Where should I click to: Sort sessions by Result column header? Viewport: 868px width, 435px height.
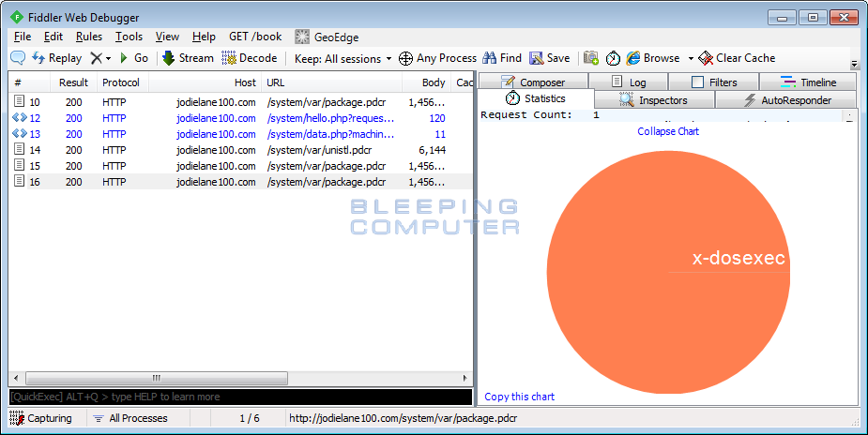click(73, 82)
